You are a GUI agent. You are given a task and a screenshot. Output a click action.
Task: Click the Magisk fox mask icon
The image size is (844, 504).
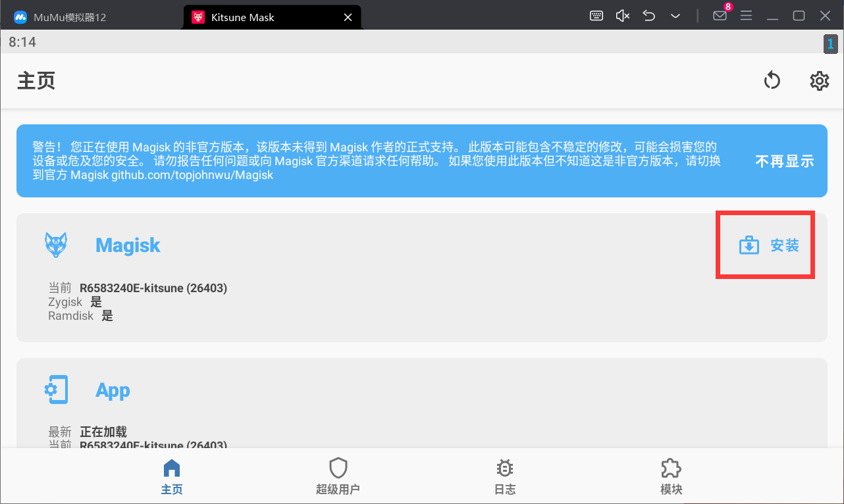click(56, 245)
